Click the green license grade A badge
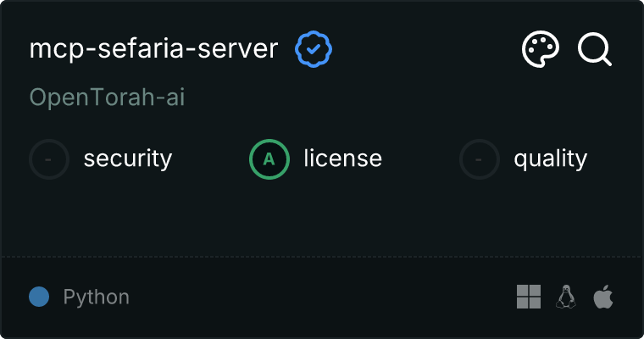 click(x=269, y=158)
